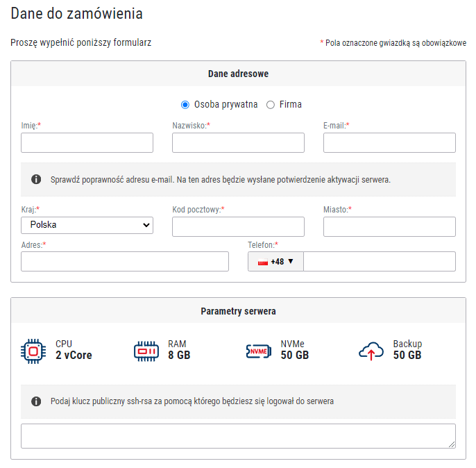The width and height of the screenshot is (476, 468).
Task: Select the Firma radio button
Action: [x=270, y=105]
